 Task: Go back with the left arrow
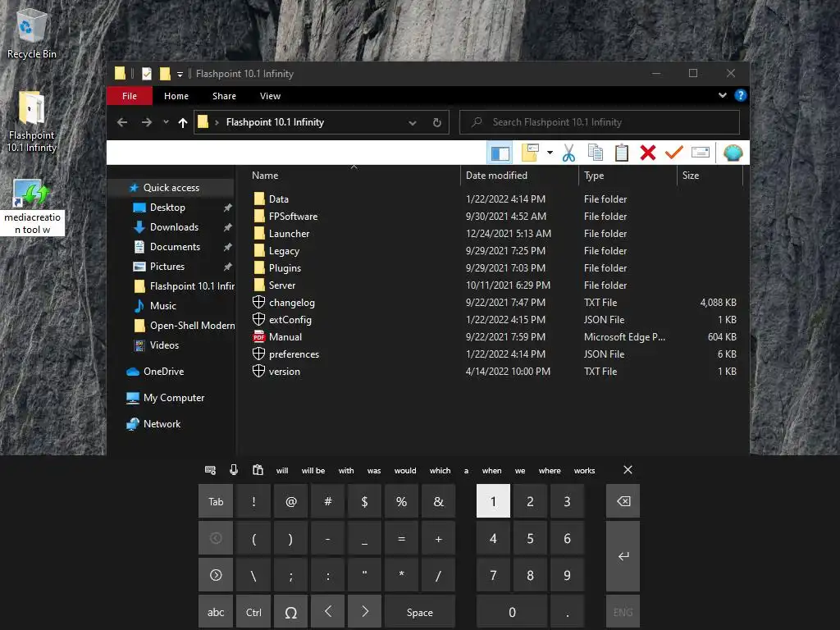coord(122,123)
